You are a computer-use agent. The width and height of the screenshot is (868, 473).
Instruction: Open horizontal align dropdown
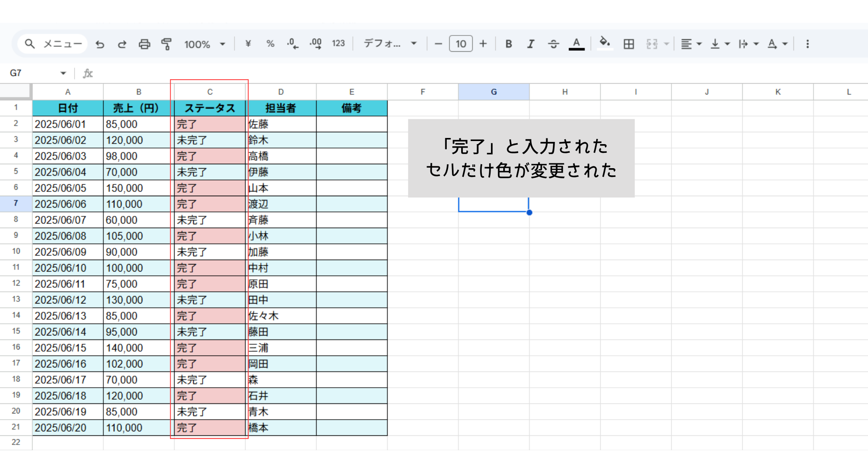[691, 44]
